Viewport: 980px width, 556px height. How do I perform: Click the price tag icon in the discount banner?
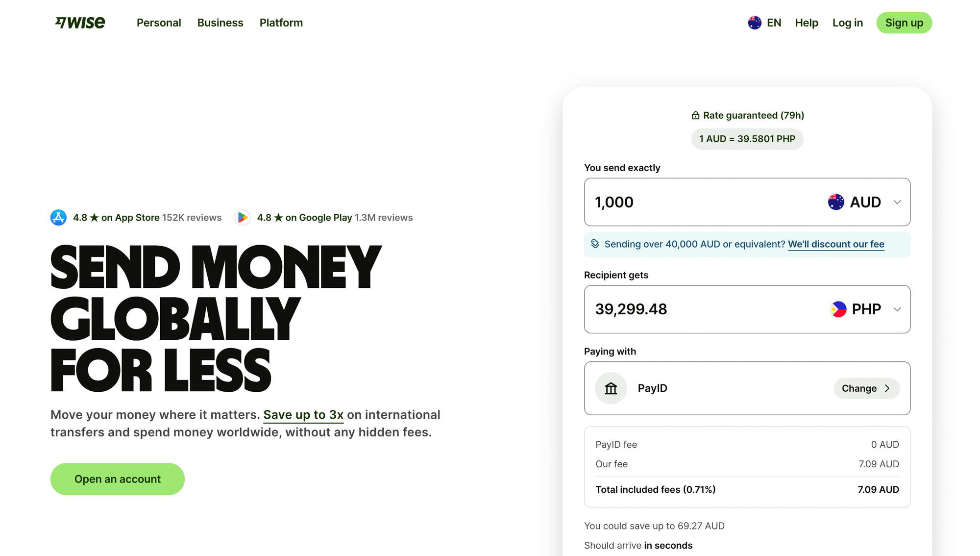594,244
